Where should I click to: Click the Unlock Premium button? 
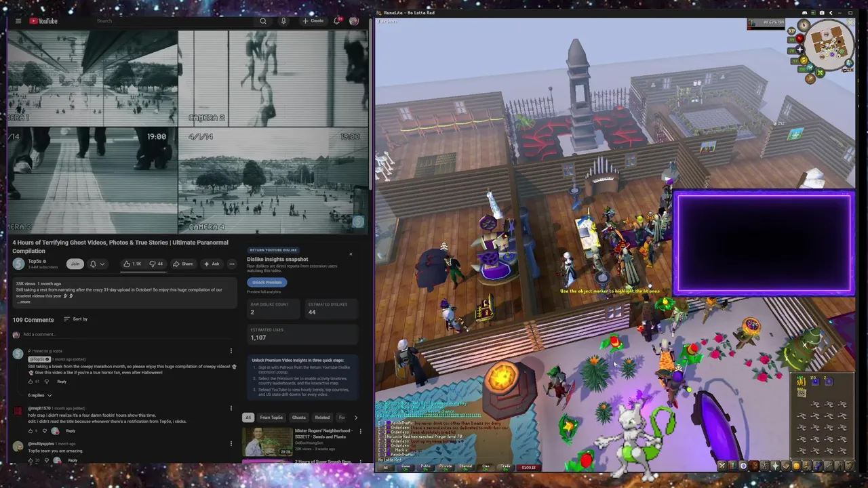point(267,283)
